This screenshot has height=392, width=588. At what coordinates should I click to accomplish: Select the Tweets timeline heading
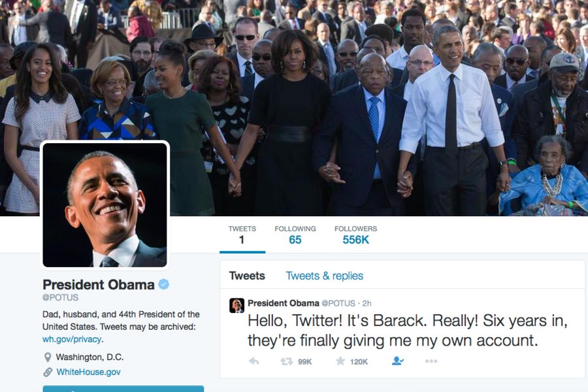click(x=247, y=276)
